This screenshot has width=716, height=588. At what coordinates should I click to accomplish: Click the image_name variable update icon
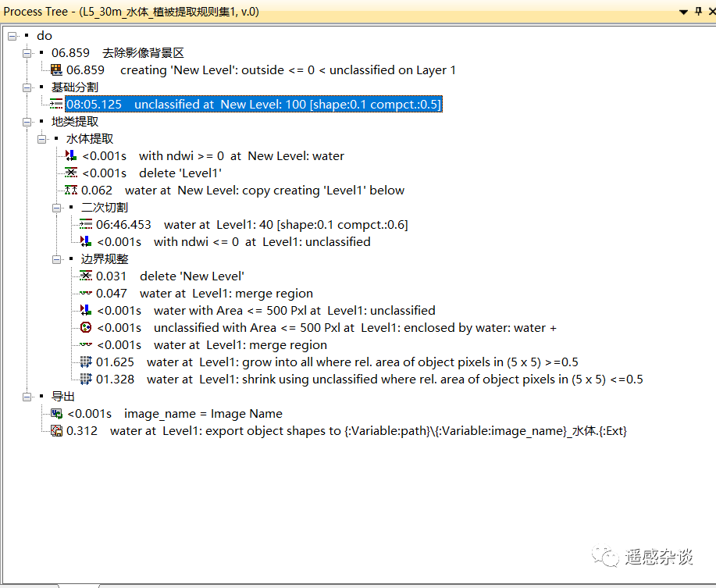coord(56,414)
